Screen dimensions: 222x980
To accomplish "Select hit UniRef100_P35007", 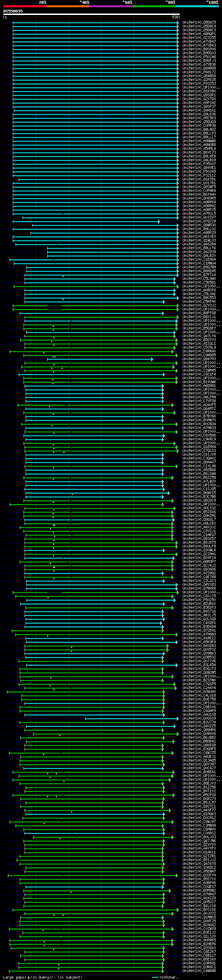I will click(199, 164).
